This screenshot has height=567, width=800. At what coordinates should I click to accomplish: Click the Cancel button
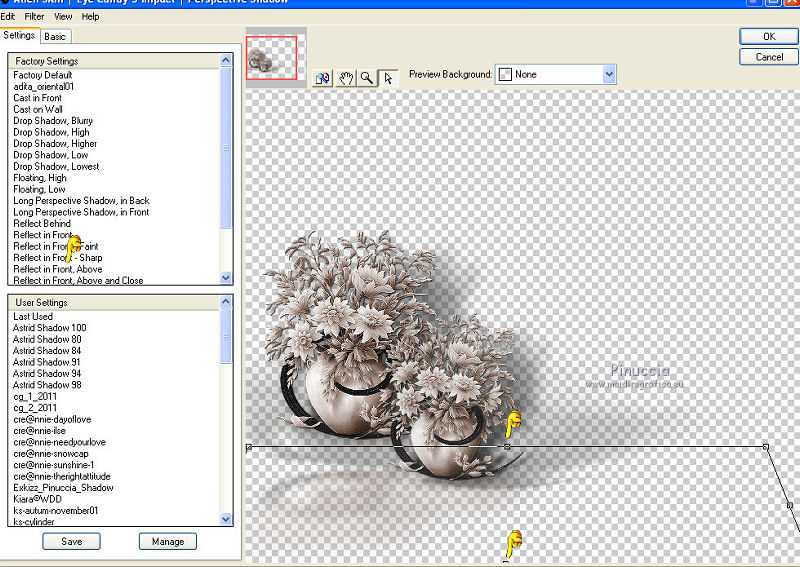tap(769, 57)
